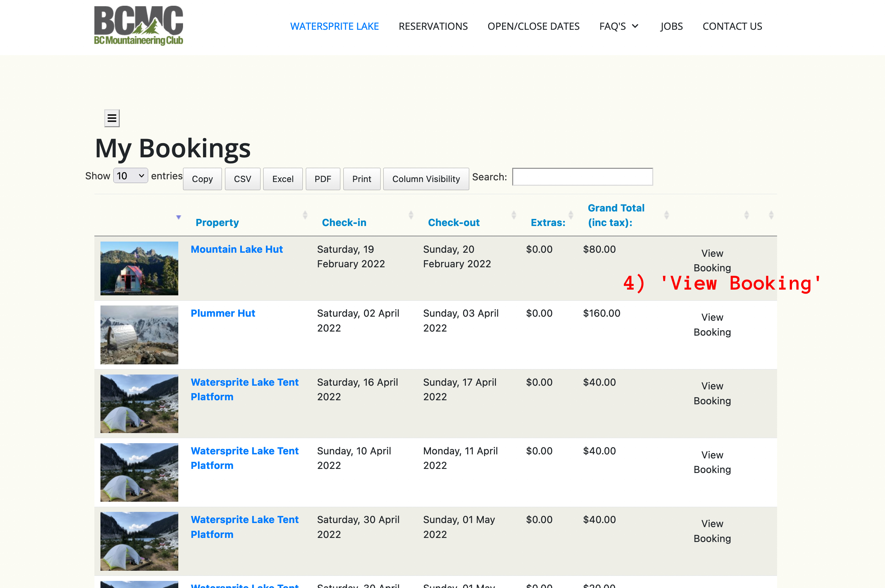Click the tent thumbnail for 16 April booking
Screen dimensions: 885x588
(x=139, y=404)
